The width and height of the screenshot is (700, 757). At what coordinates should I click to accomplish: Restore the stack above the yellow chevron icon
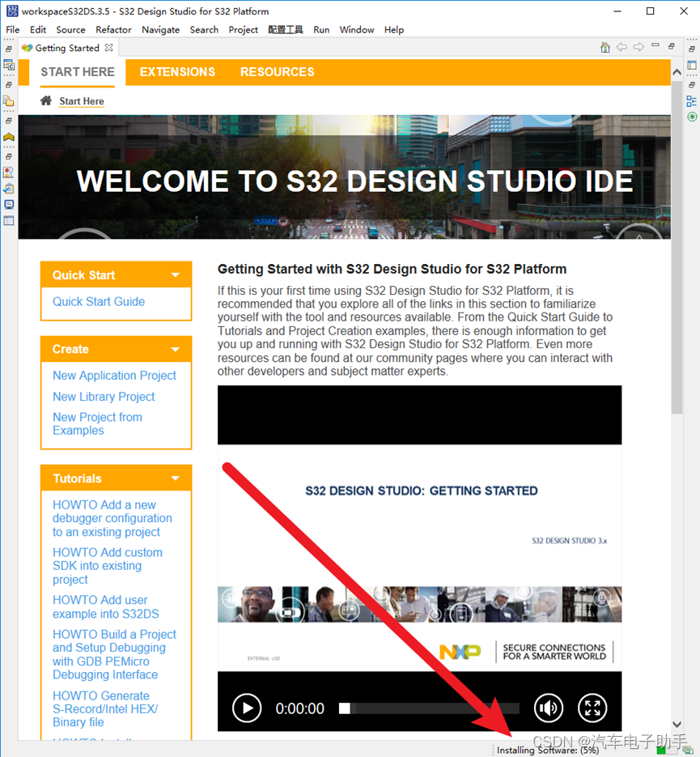(x=9, y=121)
